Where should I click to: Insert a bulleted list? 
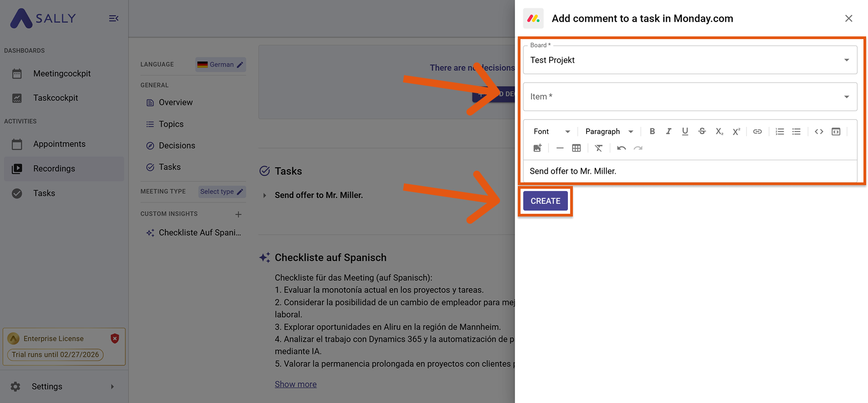pyautogui.click(x=796, y=131)
